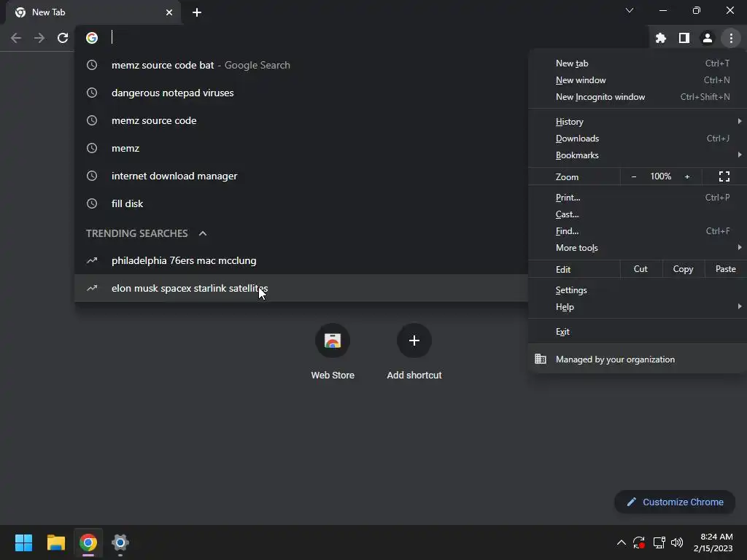Expand the Bookmarks submenu
Screen dimensions: 747x560
click(x=638, y=155)
